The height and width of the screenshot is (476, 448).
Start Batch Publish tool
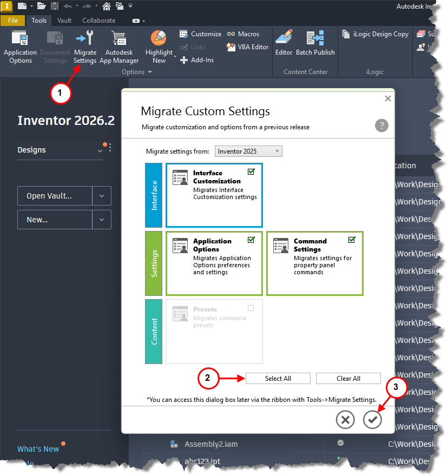click(x=315, y=43)
